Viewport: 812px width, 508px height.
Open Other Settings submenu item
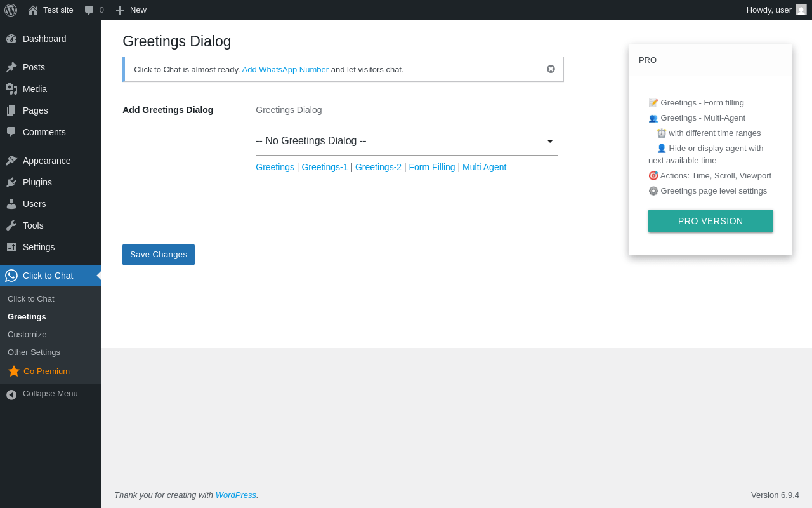34,352
